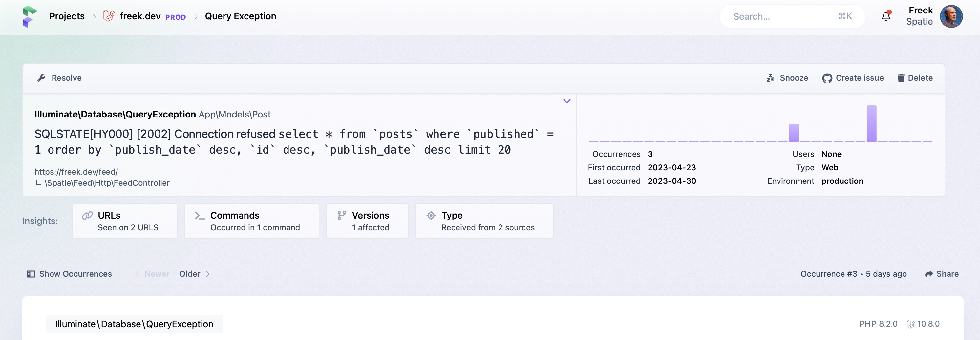
Task: Click the shorter chart bar
Action: click(x=794, y=133)
